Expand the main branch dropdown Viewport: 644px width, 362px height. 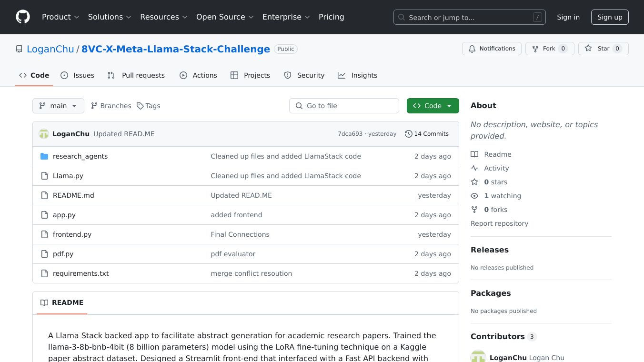(x=58, y=106)
